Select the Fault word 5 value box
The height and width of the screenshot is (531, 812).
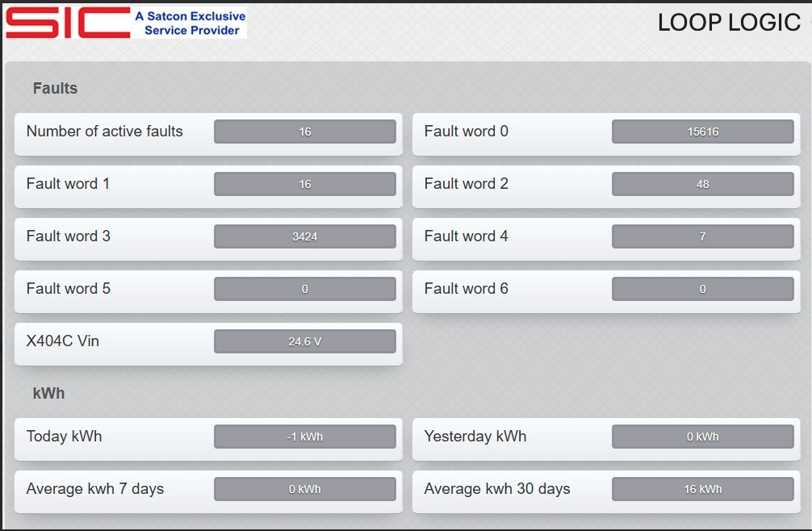click(x=305, y=289)
